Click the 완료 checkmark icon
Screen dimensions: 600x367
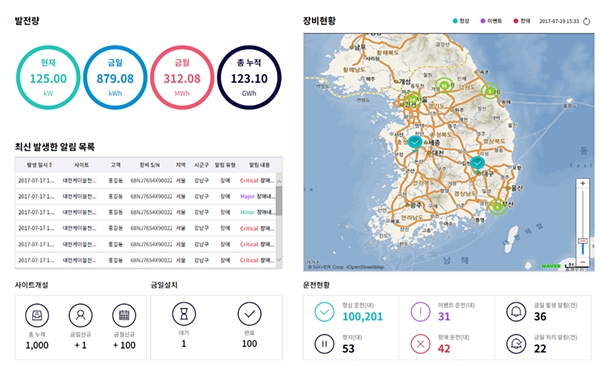(x=249, y=314)
